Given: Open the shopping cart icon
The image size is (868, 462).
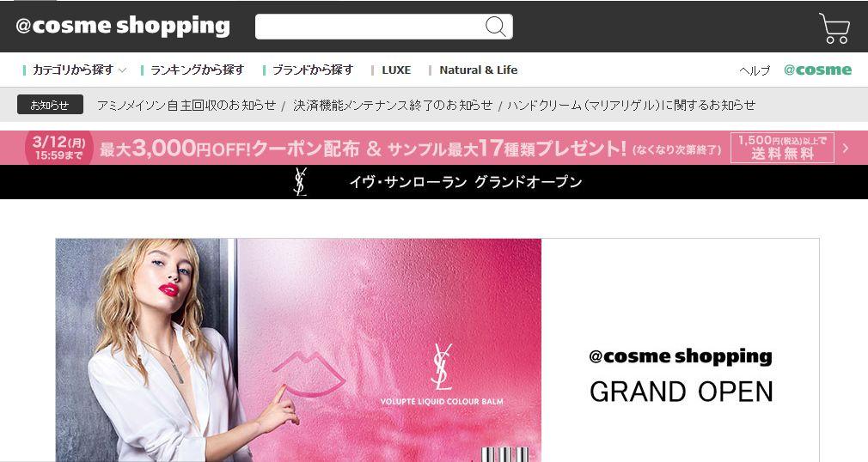Looking at the screenshot, I should 834,27.
